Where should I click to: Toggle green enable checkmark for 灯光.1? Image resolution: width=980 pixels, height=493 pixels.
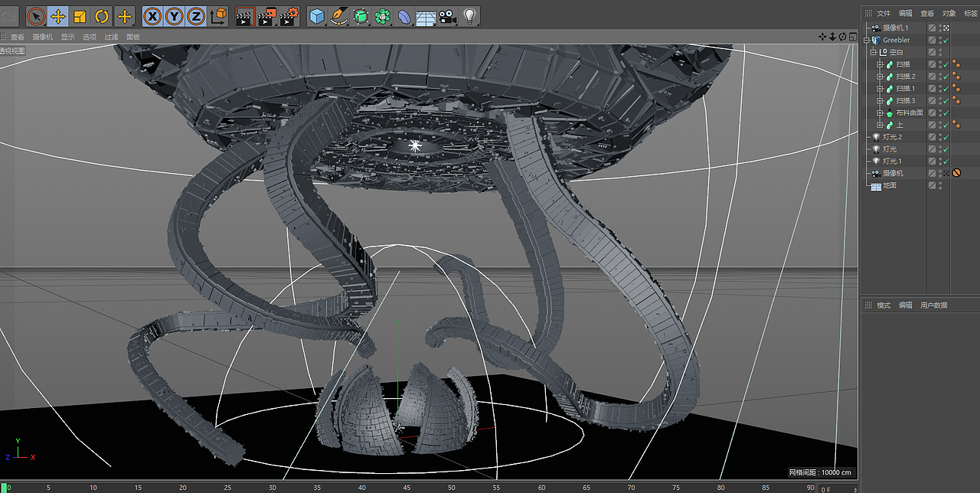tap(946, 162)
